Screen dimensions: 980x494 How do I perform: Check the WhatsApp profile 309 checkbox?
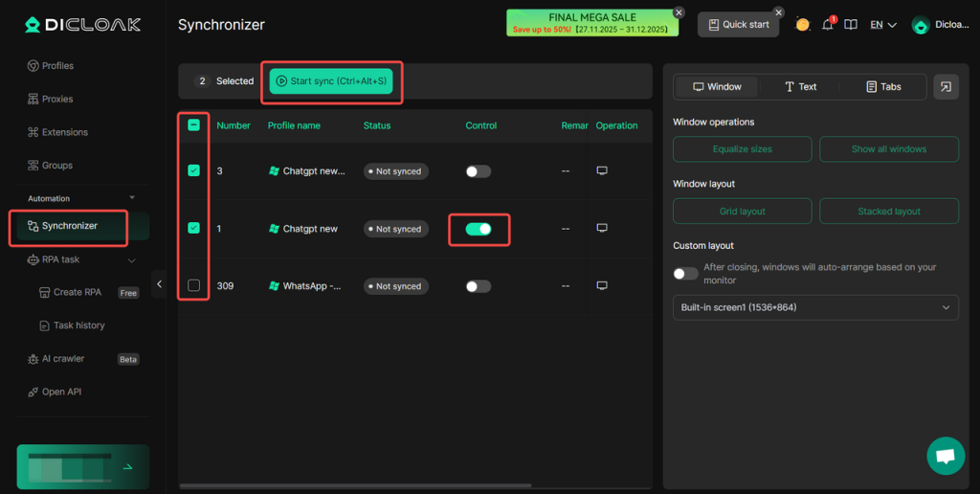click(x=194, y=285)
